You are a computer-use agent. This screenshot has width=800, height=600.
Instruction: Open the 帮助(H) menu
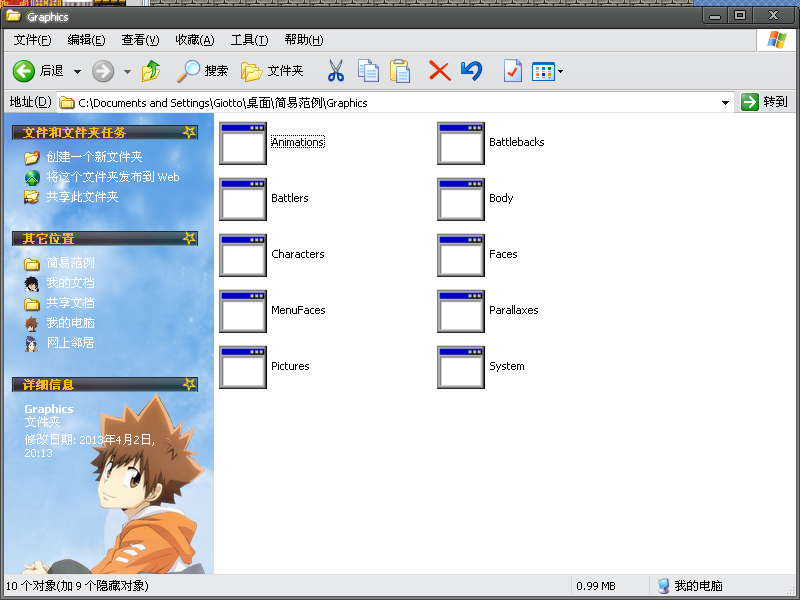tap(304, 40)
